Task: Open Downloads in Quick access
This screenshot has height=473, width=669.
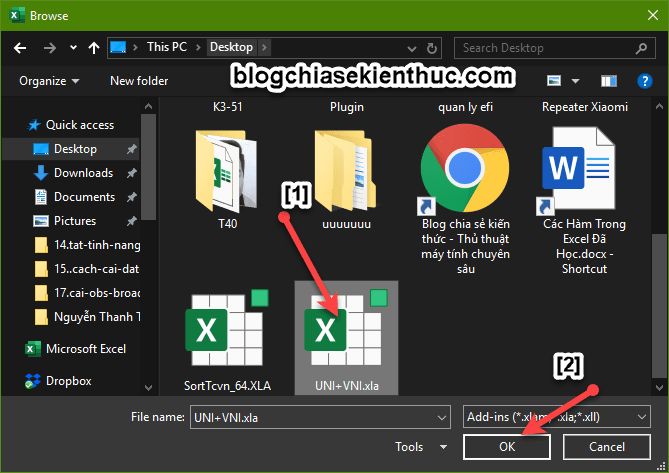Action: [x=83, y=173]
